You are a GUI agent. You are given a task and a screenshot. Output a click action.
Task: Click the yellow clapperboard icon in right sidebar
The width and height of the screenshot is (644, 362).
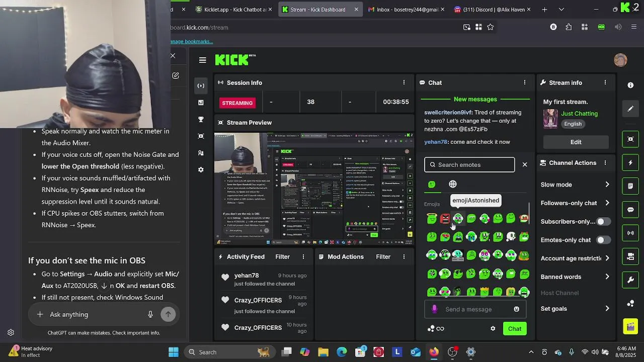[x=630, y=327]
